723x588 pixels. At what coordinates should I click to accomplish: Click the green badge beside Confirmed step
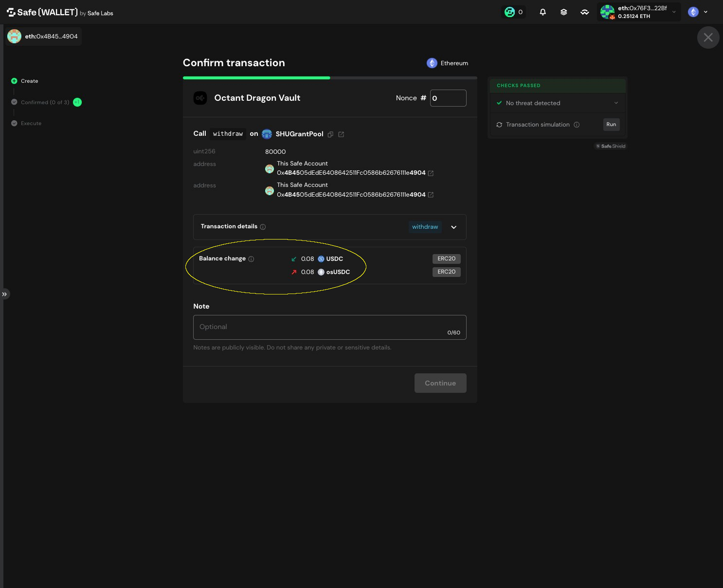pos(77,102)
